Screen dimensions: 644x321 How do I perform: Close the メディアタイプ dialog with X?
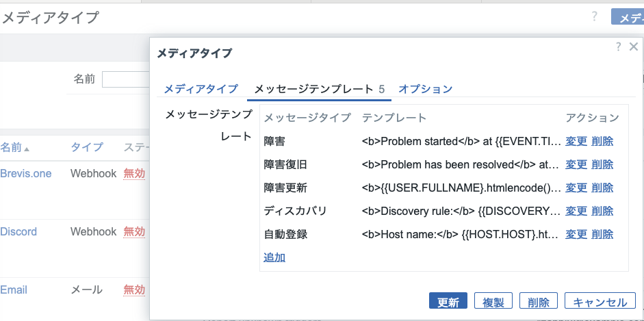633,47
